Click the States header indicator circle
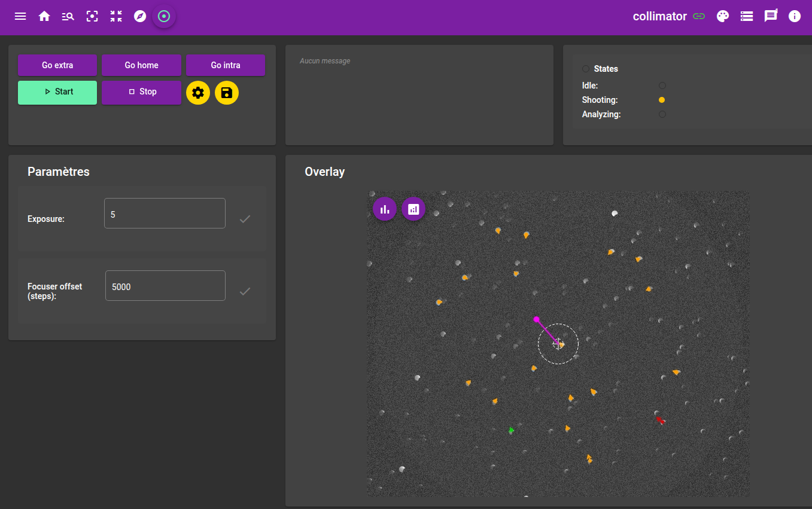The width and height of the screenshot is (812, 509). click(586, 69)
